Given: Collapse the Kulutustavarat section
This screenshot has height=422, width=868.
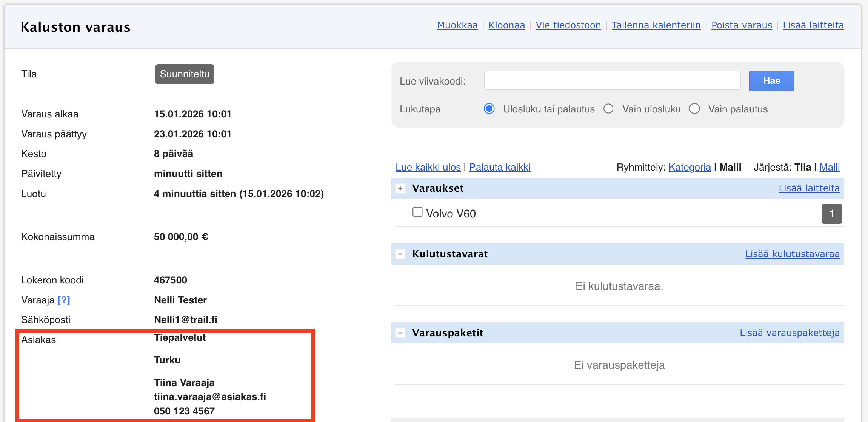Looking at the screenshot, I should (x=400, y=254).
